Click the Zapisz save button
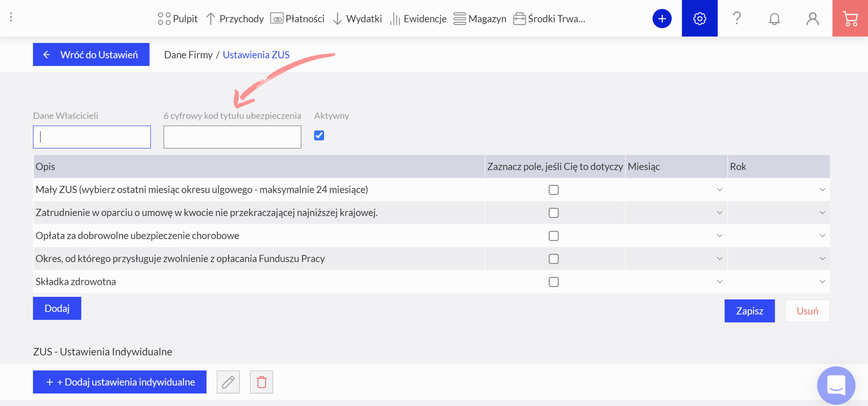The image size is (868, 406). 750,311
